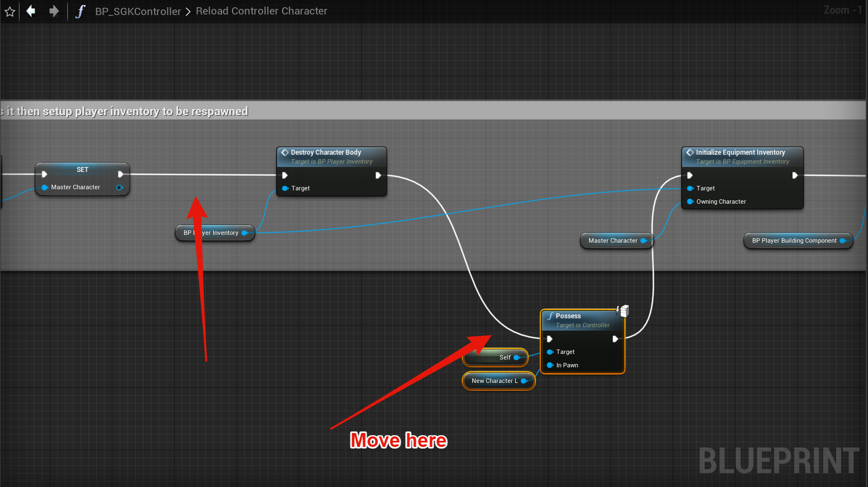Viewport: 868px width, 487px height.
Task: Select the Initialize Equipment Inventory node title
Action: pyautogui.click(x=740, y=152)
